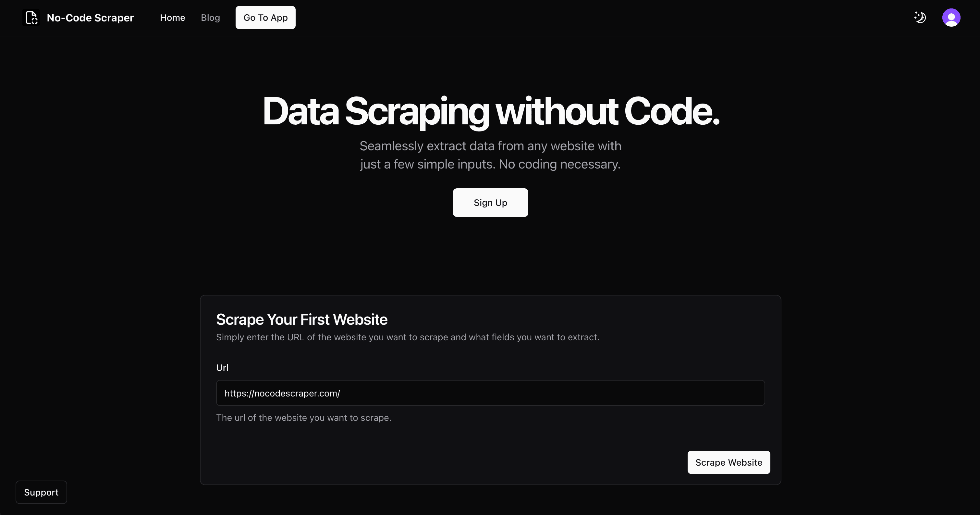Click the user profile avatar icon
Screen dimensions: 980x515
(951, 18)
